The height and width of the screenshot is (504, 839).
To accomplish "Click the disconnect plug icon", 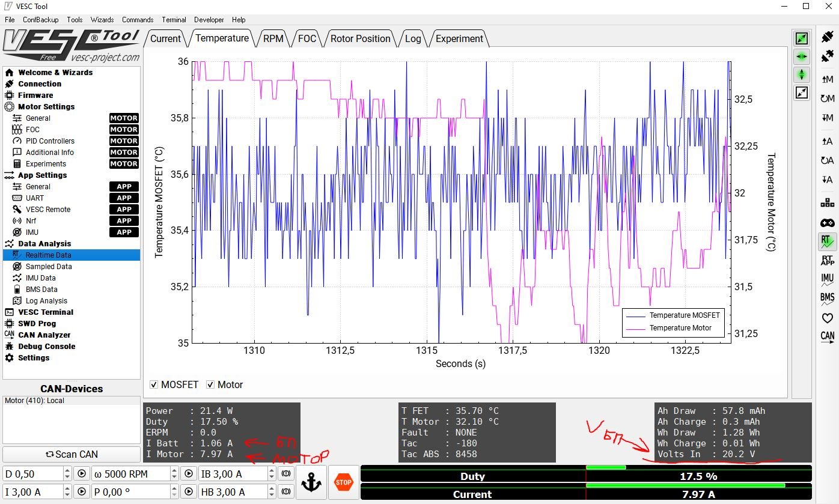I will pos(828,55).
